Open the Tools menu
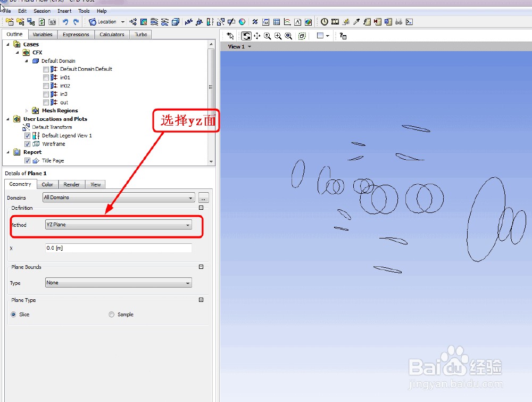The width and height of the screenshot is (532, 402). point(84,11)
